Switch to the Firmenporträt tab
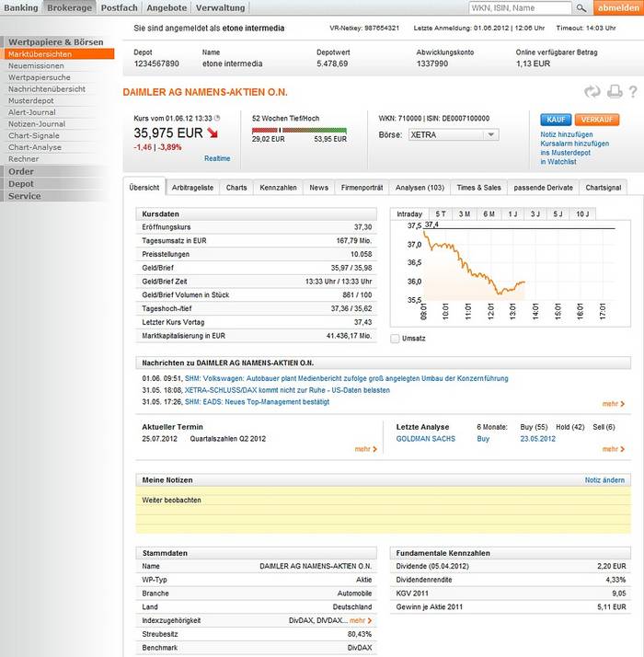This screenshot has width=644, height=657. [362, 188]
